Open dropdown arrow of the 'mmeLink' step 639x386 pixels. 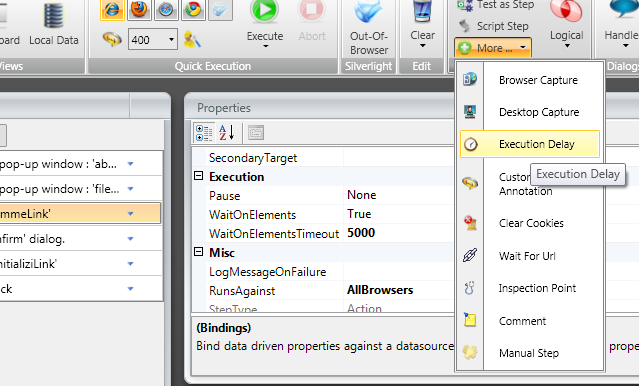[130, 214]
